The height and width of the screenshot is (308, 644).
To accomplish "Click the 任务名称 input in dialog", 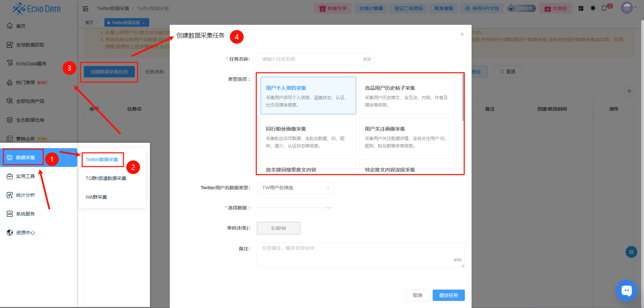I will pos(315,59).
